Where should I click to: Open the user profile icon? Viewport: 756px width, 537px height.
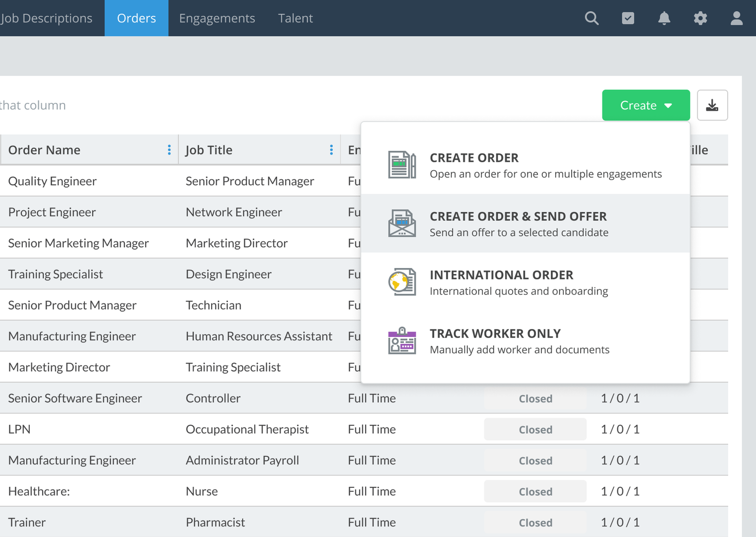click(x=737, y=18)
